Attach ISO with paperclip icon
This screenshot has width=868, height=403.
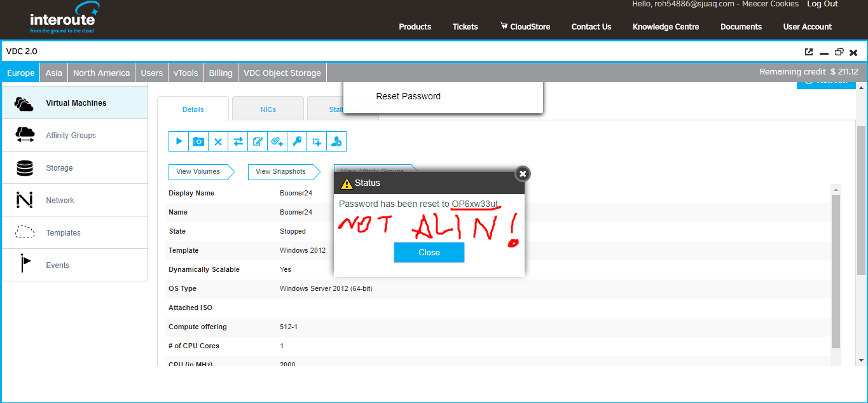(x=277, y=141)
